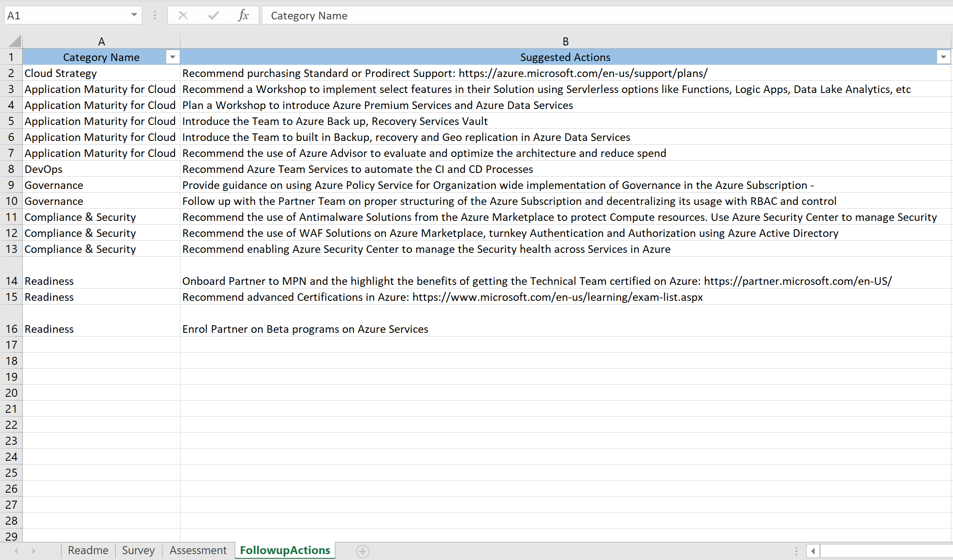Switch to the Survey sheet tab
This screenshot has height=560, width=953.
[x=138, y=550]
